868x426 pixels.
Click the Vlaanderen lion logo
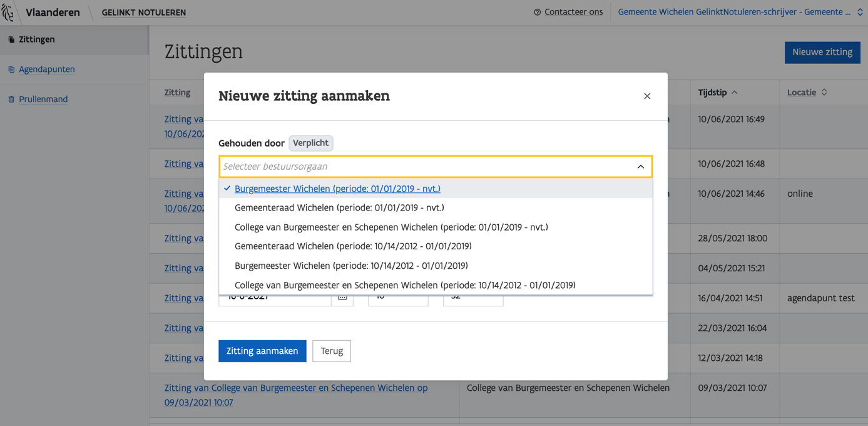click(8, 12)
